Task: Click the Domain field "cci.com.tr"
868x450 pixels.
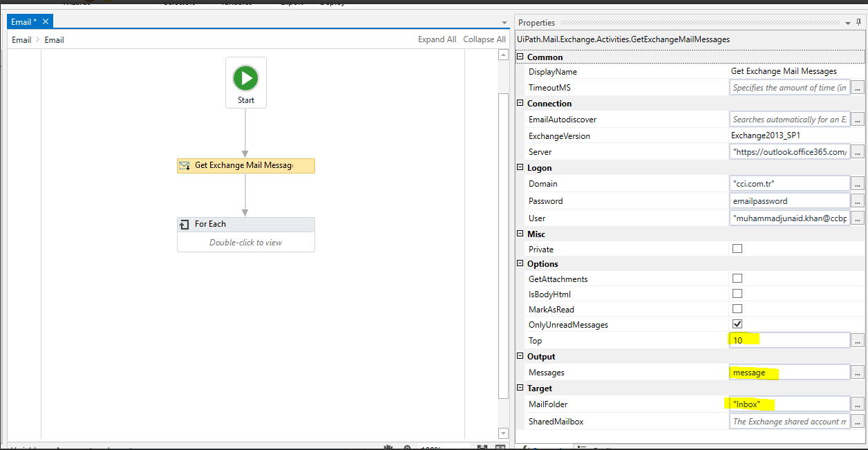Action: click(x=789, y=183)
